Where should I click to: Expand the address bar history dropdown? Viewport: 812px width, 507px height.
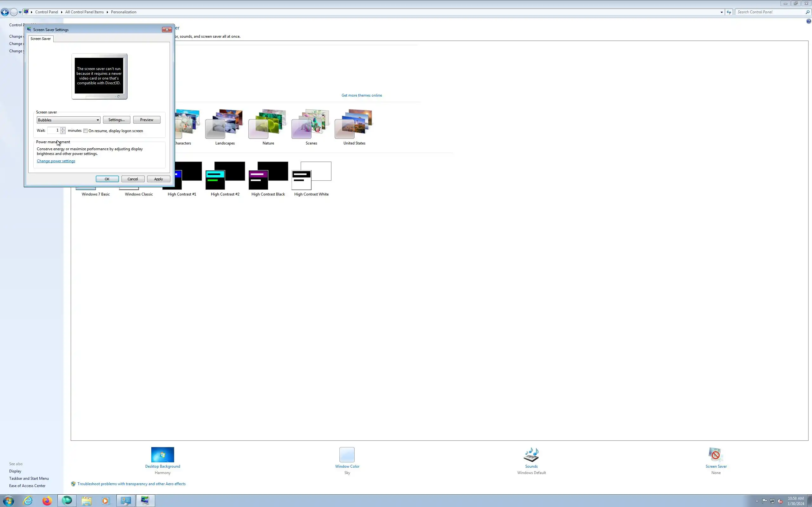click(x=721, y=12)
